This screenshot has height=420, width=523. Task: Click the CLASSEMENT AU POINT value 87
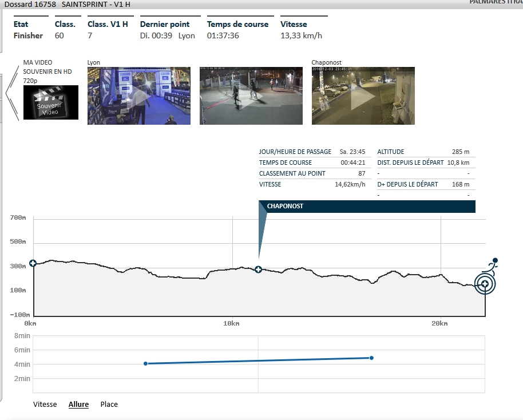click(362, 173)
